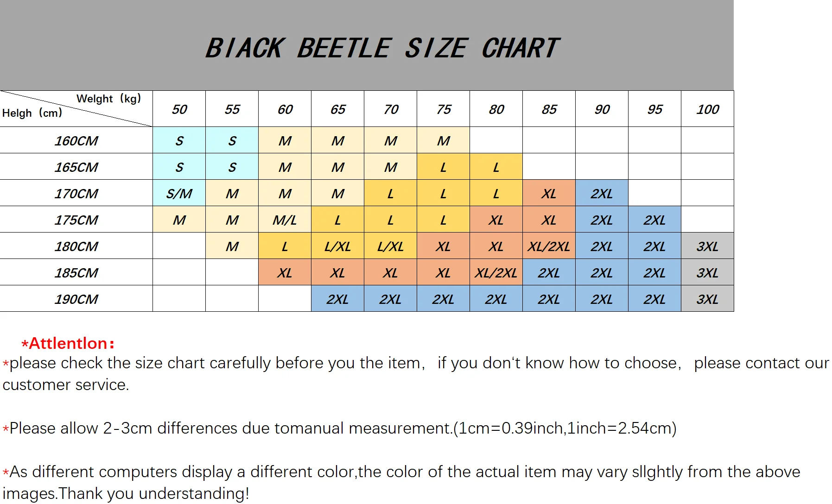This screenshot has width=832, height=504.
Task: Click the BIACK BEETLE SIZE CHART title
Action: coord(382,48)
